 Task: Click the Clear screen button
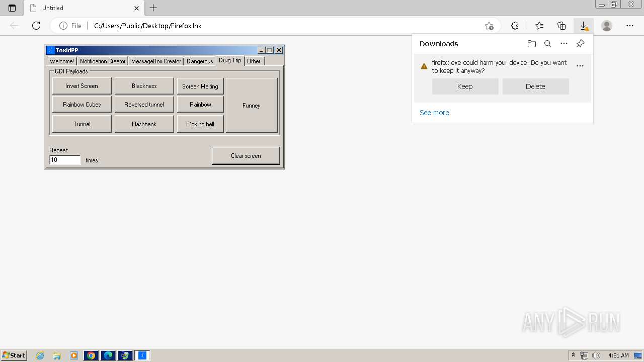click(246, 156)
